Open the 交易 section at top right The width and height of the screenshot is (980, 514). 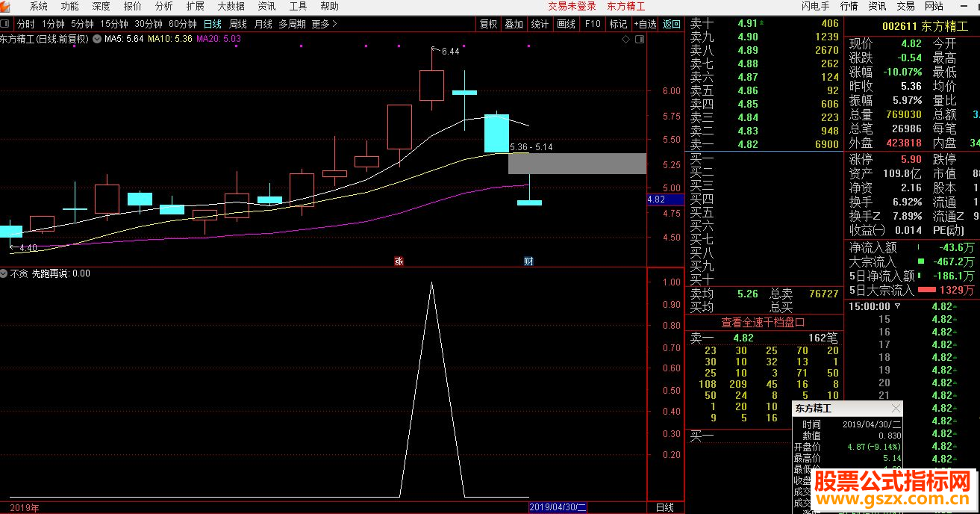point(906,6)
